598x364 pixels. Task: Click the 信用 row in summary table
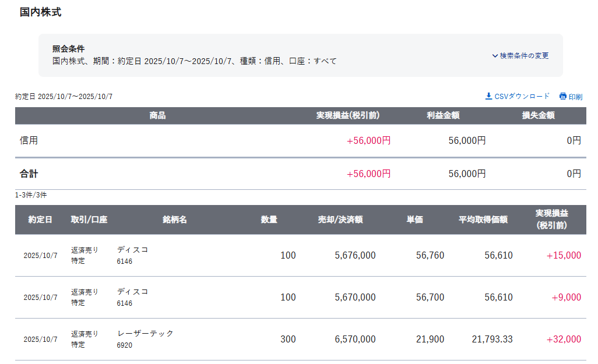click(x=29, y=140)
